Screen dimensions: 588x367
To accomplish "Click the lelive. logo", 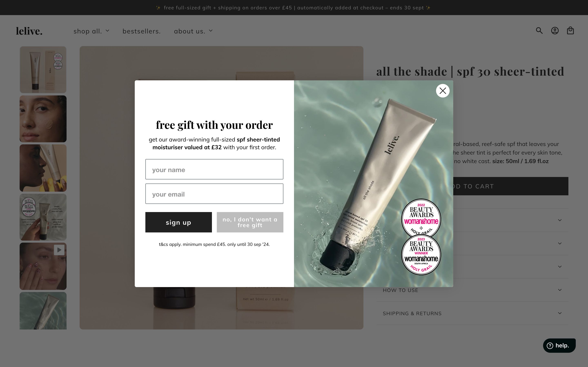I will click(x=29, y=31).
